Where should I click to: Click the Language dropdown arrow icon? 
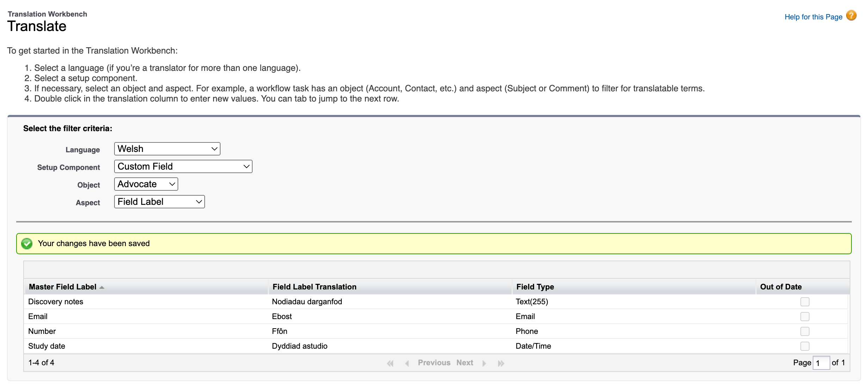214,149
